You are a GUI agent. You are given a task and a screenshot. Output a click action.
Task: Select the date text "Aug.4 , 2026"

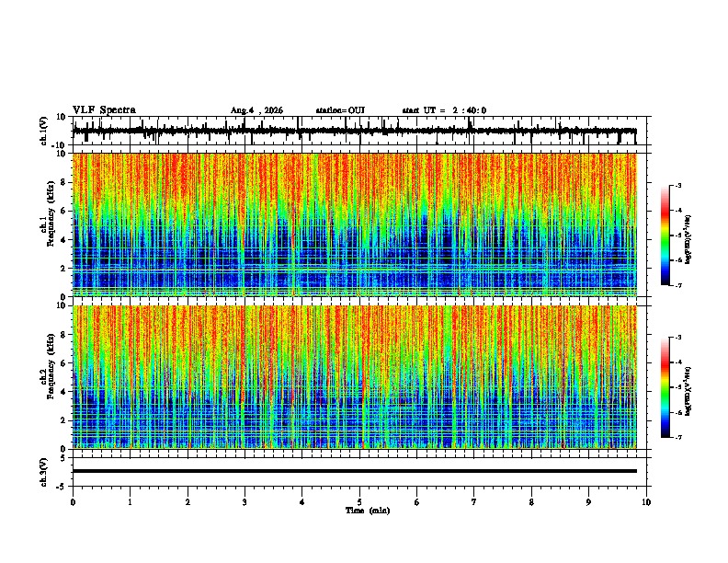tap(256, 110)
